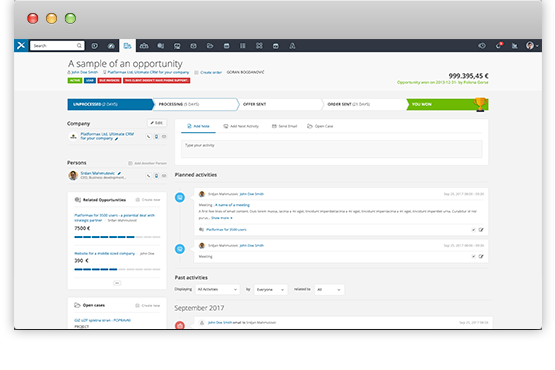
Task: Open the Srdjan Mahmutovic person link
Action: (98, 173)
